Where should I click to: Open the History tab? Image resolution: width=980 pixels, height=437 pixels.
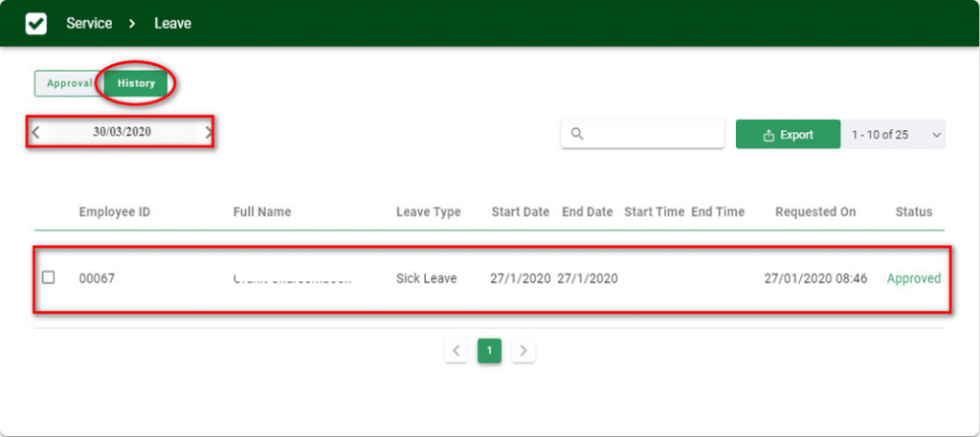click(x=136, y=83)
